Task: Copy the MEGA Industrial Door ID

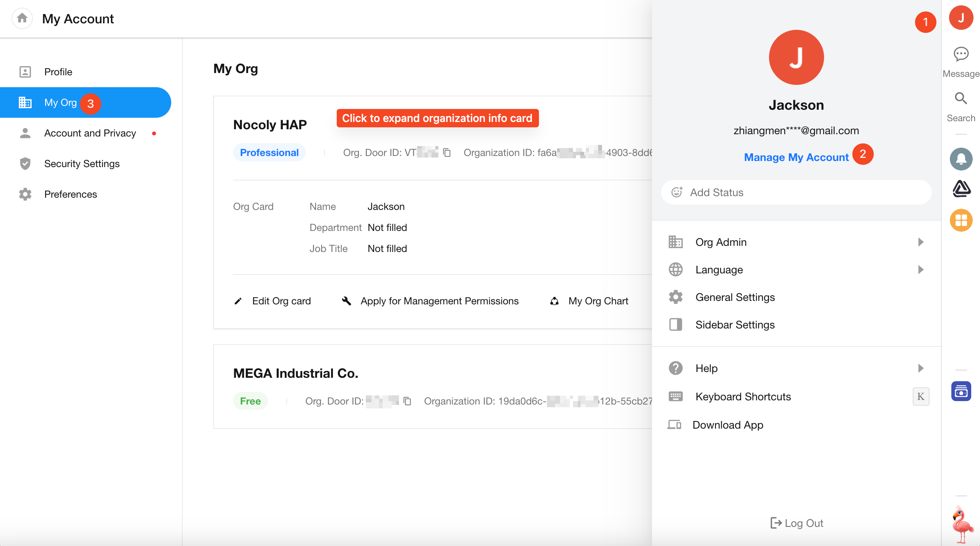Action: (407, 401)
